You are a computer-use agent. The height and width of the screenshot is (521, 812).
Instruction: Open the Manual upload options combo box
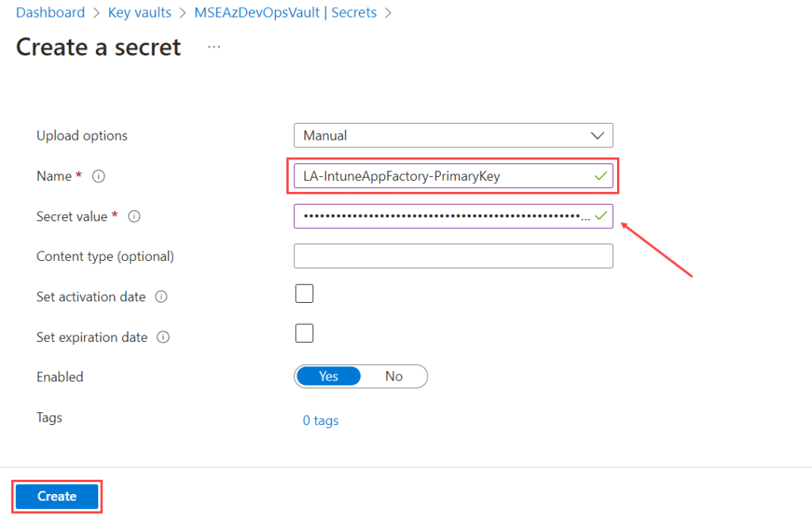tap(453, 136)
